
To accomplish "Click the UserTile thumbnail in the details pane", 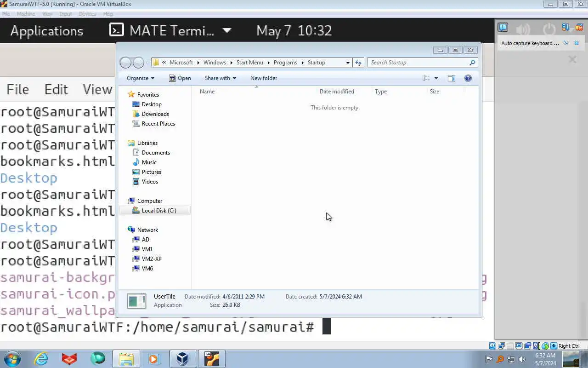I will click(137, 301).
